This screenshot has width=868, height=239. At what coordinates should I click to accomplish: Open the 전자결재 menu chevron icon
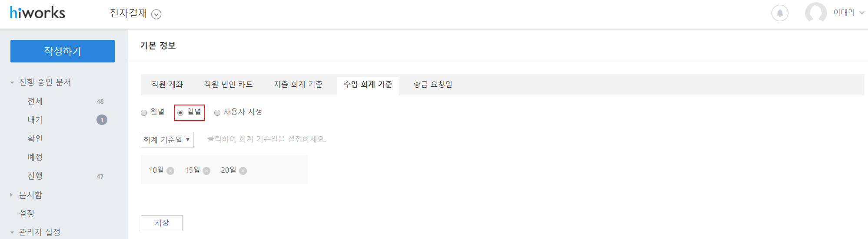pyautogui.click(x=156, y=14)
